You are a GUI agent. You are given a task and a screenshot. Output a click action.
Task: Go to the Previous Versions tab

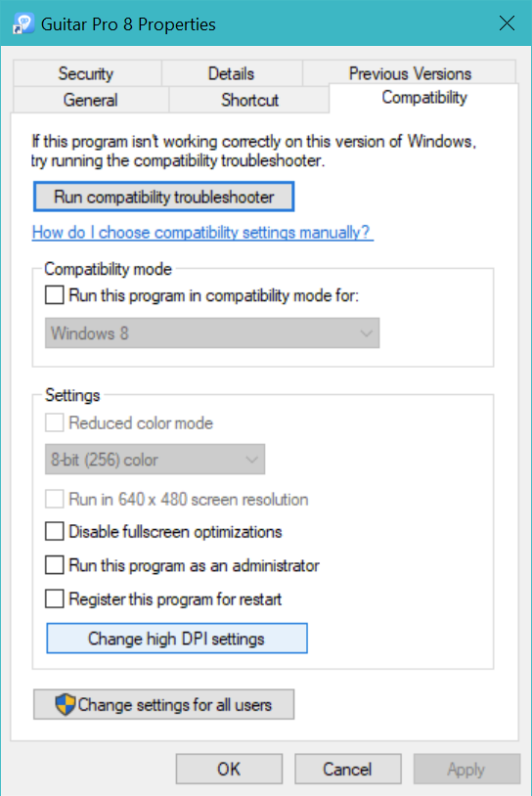(x=410, y=72)
